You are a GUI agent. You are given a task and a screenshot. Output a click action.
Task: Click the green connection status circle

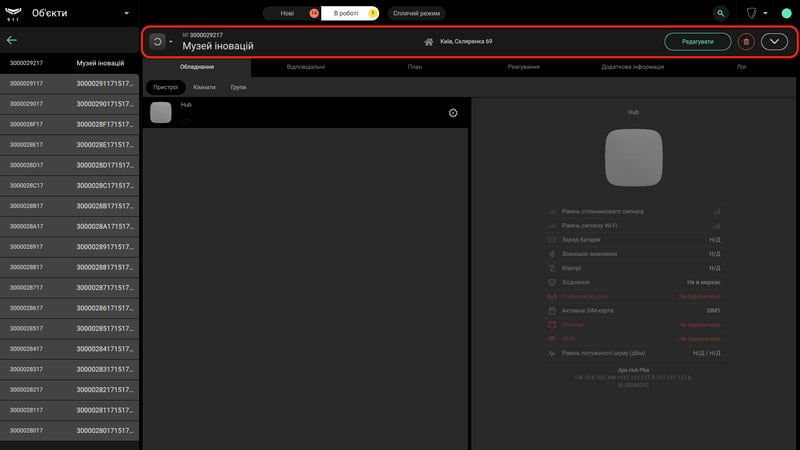point(786,13)
